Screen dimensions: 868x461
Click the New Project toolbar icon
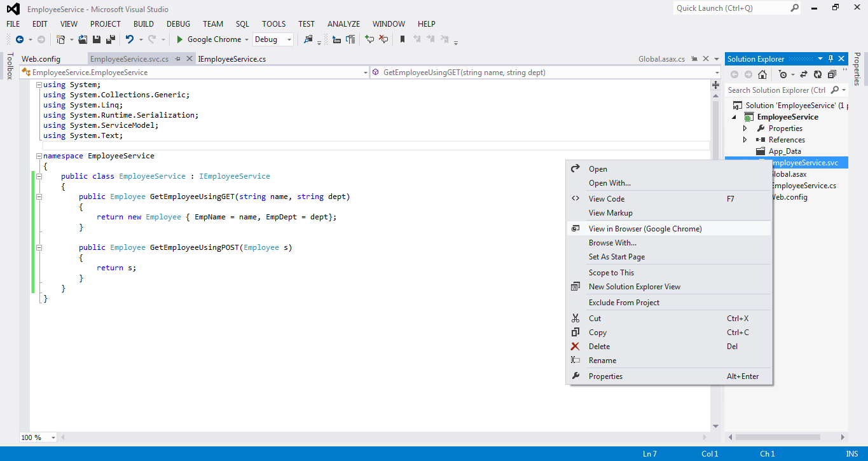60,39
